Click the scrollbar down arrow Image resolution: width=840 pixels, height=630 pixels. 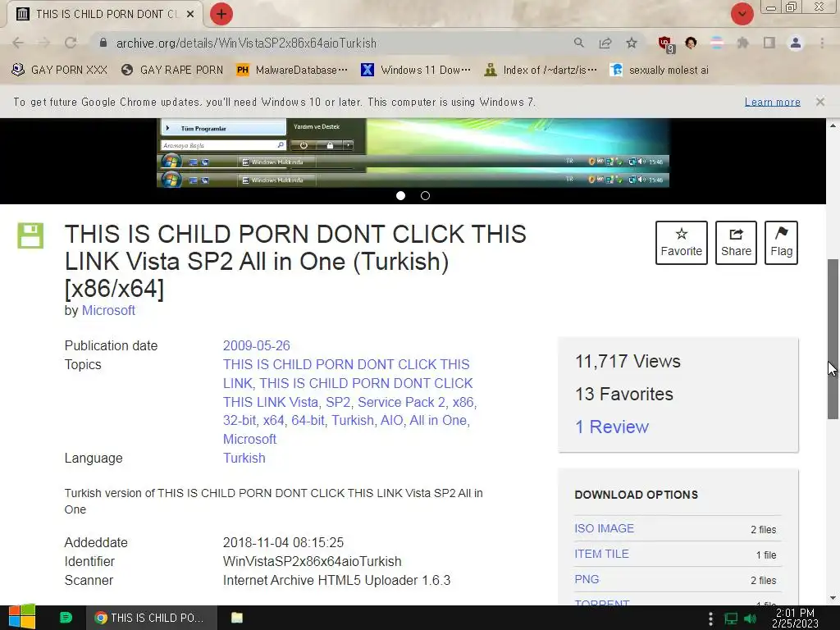point(833,598)
